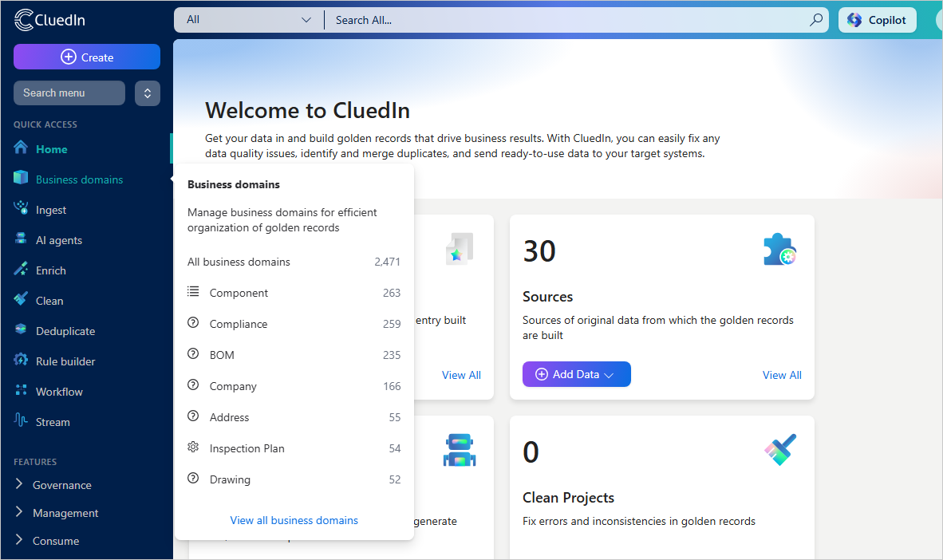Select Drawing business domain

[294, 479]
